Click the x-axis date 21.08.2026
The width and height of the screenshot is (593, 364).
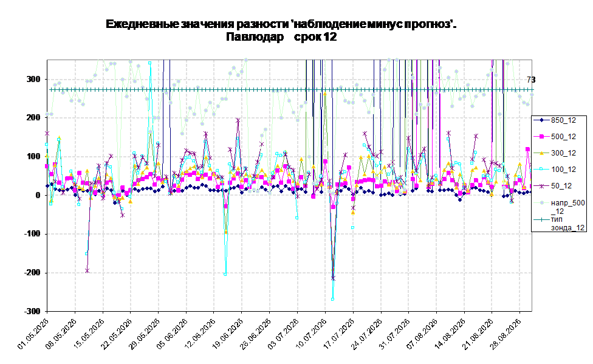(x=479, y=334)
